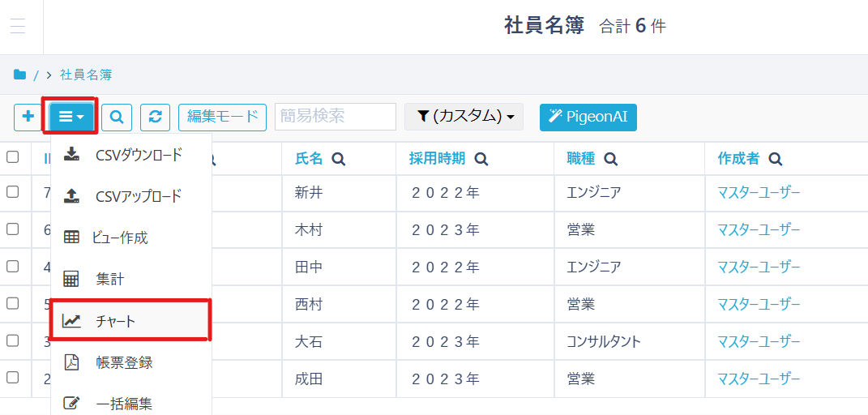This screenshot has height=415, width=868.
Task: Click the plus add record button
Action: pyautogui.click(x=28, y=117)
